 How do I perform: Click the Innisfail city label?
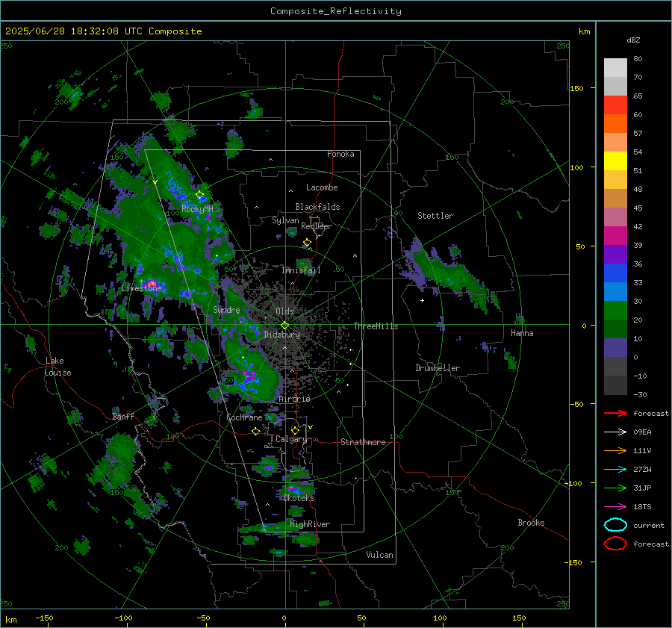click(x=301, y=270)
